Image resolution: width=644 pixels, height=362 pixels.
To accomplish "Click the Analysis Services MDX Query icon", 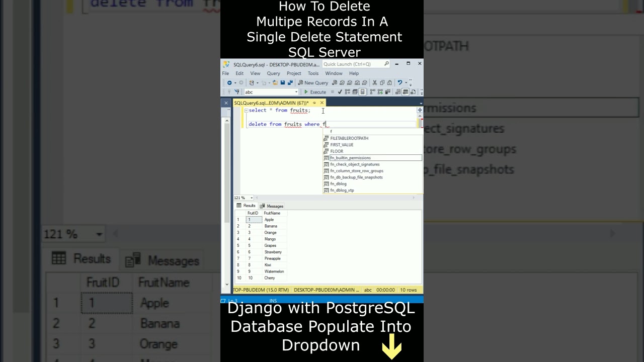I will (x=342, y=83).
